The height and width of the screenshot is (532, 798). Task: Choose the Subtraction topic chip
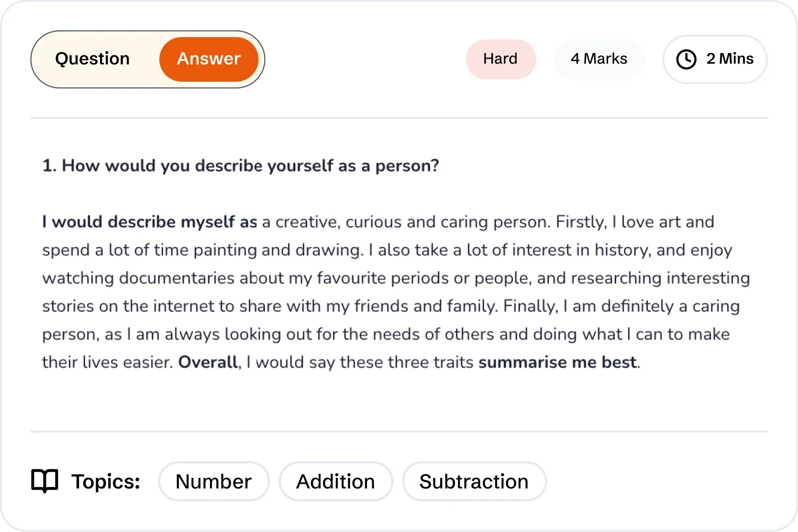tap(474, 481)
